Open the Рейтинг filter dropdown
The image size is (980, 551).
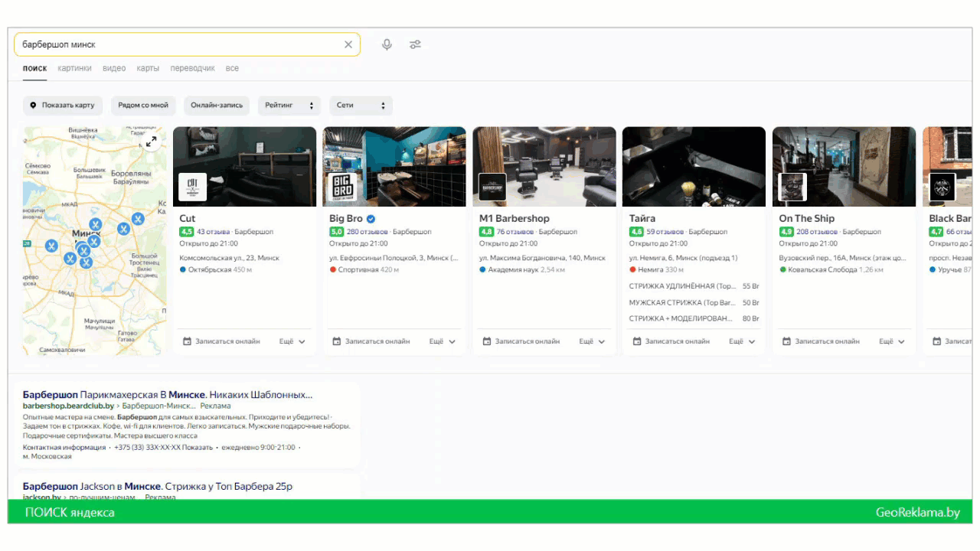[290, 106]
